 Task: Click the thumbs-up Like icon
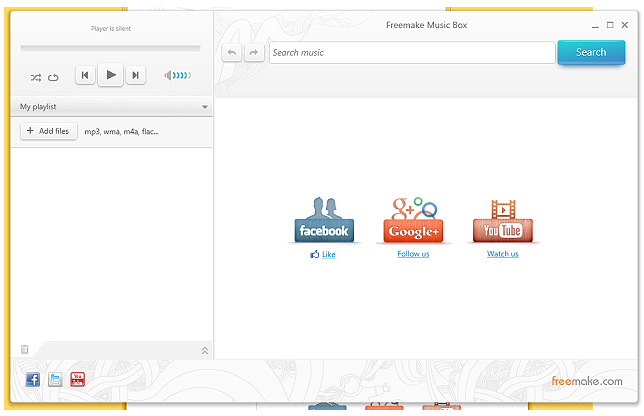click(x=315, y=255)
